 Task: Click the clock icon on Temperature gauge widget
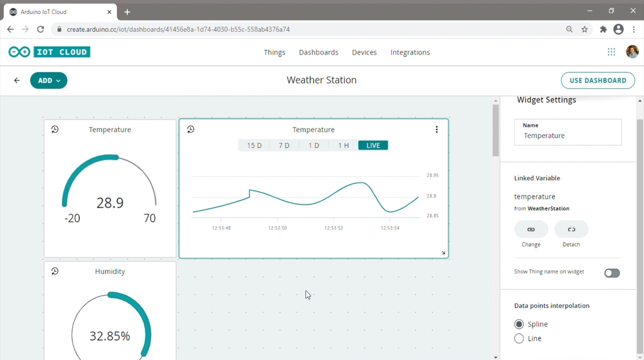(55, 129)
